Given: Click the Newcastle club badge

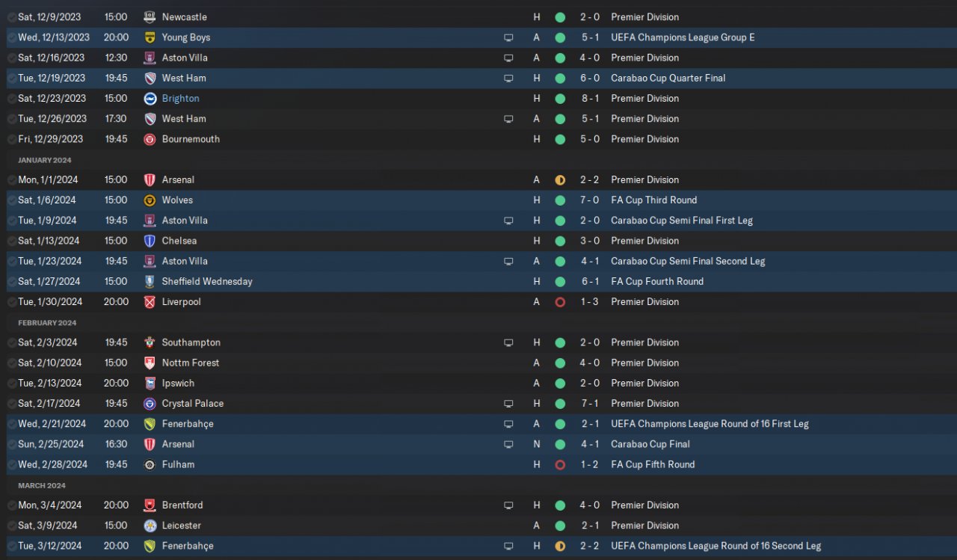Looking at the screenshot, I should pyautogui.click(x=150, y=17).
